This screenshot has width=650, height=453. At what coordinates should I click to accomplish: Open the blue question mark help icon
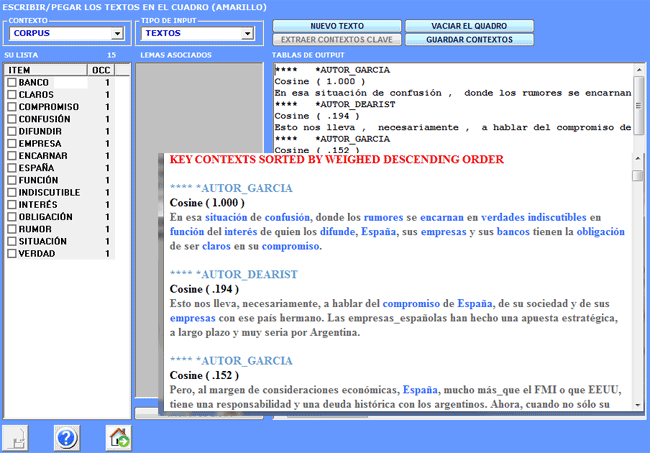tap(66, 438)
